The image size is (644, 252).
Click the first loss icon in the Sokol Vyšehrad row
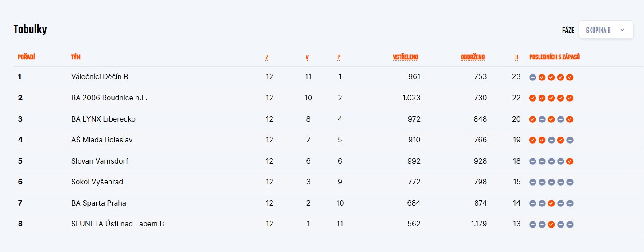coord(533,182)
